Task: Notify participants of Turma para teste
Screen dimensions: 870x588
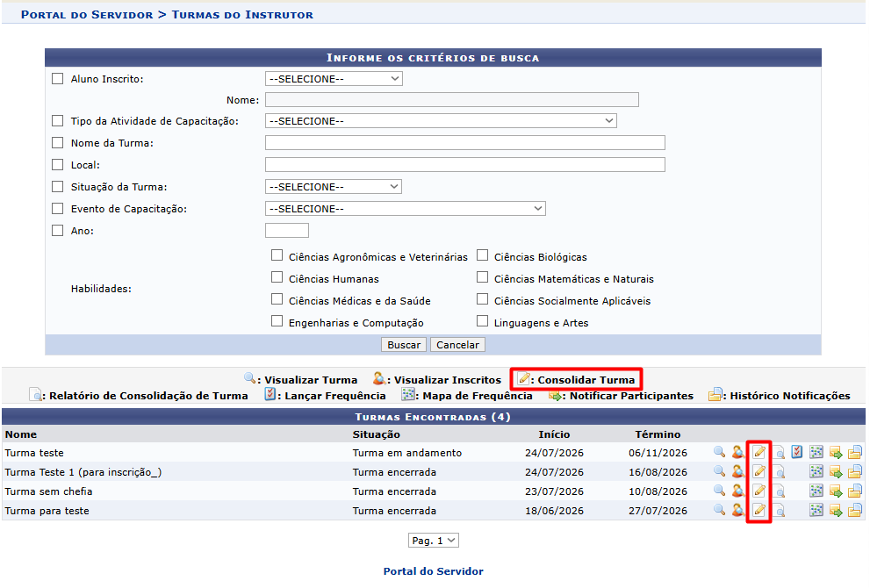Action: [x=836, y=511]
